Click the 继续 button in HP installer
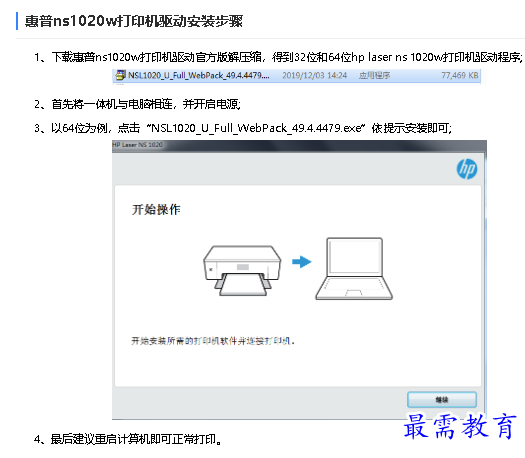 tap(442, 400)
